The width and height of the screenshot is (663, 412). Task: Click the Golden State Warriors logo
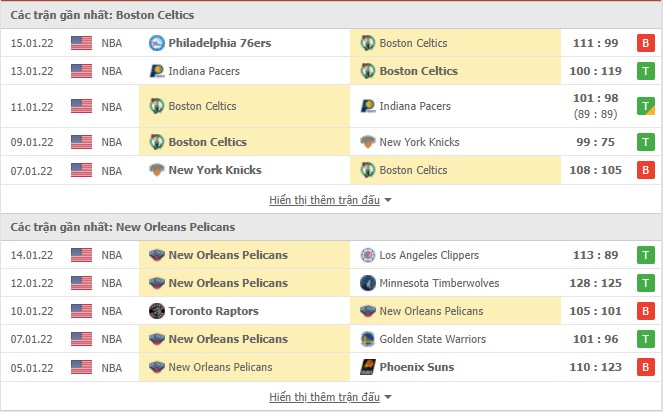pyautogui.click(x=367, y=339)
